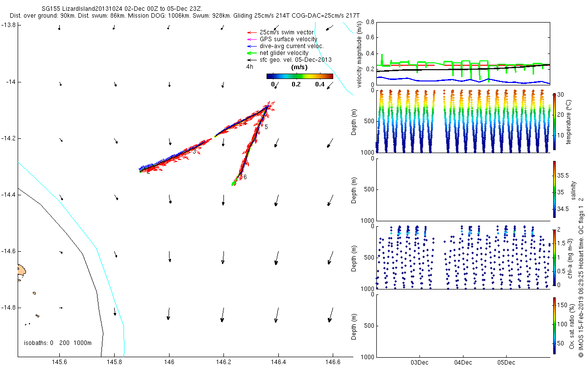Select the 'dive-avg current veloc.' legend label
The height and width of the screenshot is (368, 588).
(x=292, y=46)
